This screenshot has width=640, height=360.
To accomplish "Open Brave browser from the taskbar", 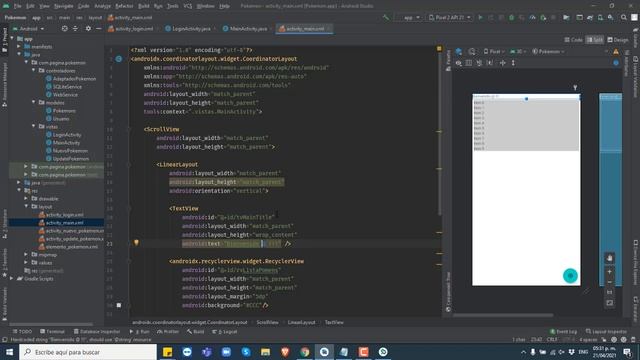I will point(285,352).
